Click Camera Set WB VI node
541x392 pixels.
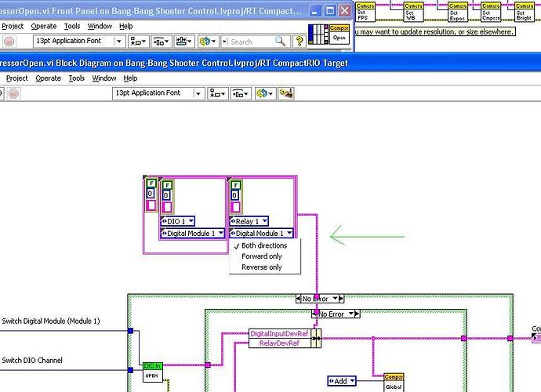pos(413,13)
